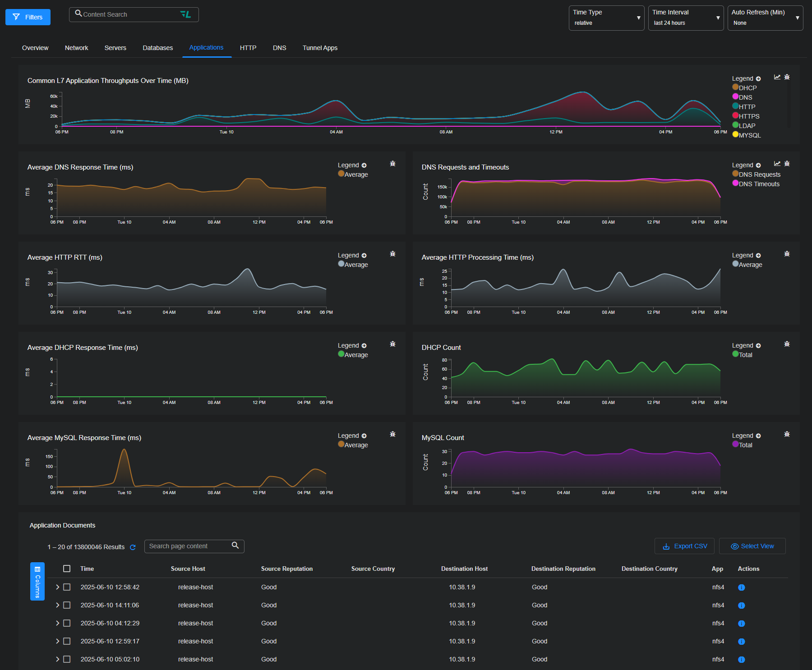812x670 pixels.
Task: Click info icon for the 12:58:42 row
Action: click(741, 587)
